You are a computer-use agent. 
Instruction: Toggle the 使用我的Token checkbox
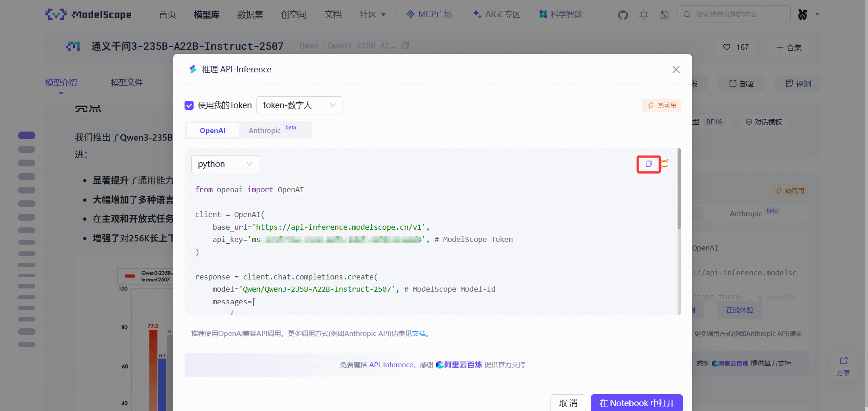[189, 105]
